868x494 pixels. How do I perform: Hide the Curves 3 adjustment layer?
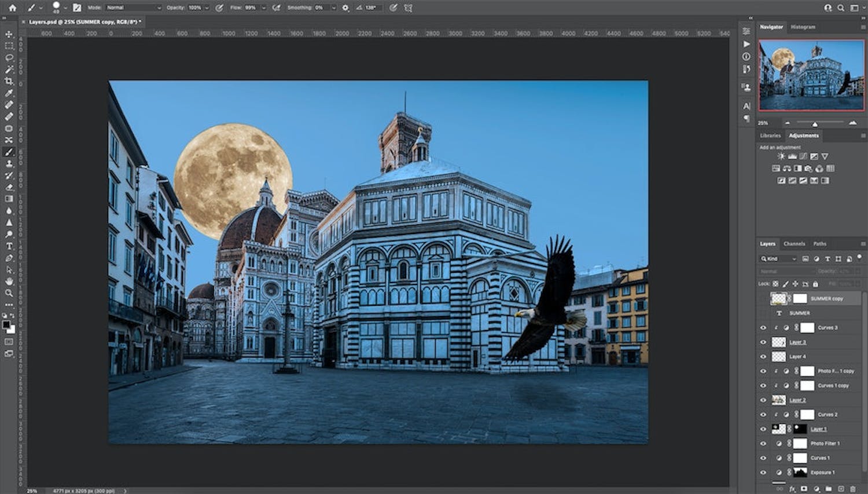tap(763, 326)
